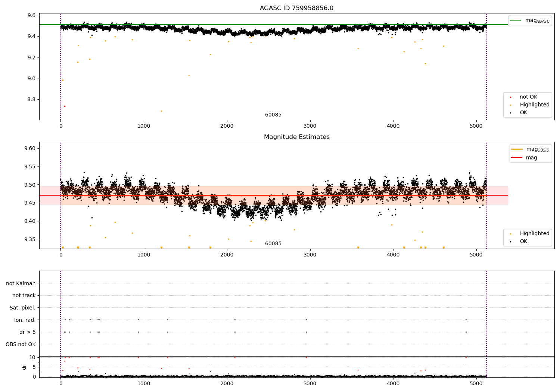Click the 'not track' row label
Screen dimensions: 560x392
(x=24, y=296)
